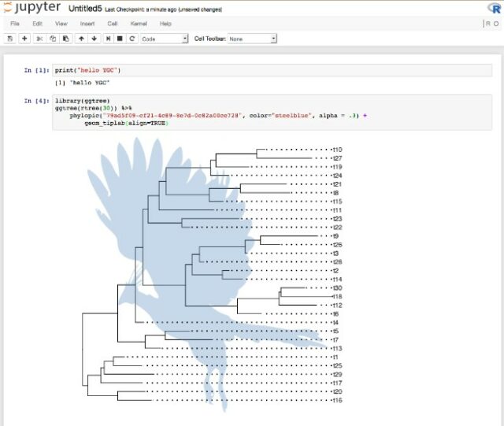Viewport: 504px width, 426px height.
Task: Open the Cell Toolbar None dropdown
Action: click(252, 39)
